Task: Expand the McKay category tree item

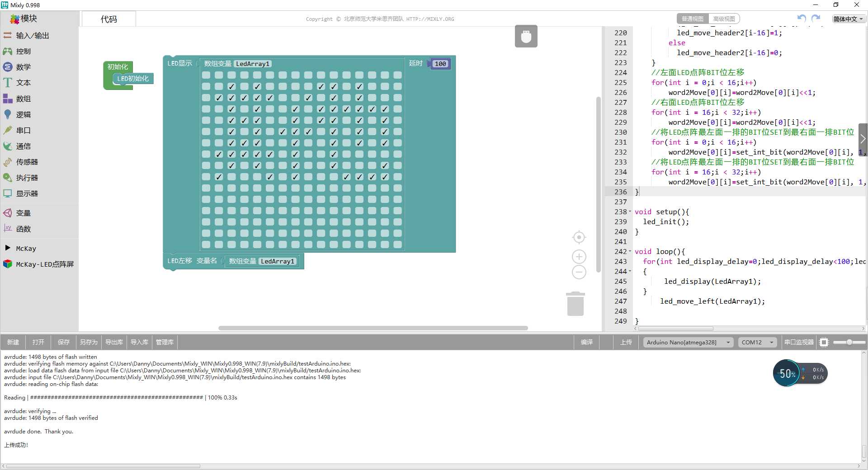Action: (8, 248)
